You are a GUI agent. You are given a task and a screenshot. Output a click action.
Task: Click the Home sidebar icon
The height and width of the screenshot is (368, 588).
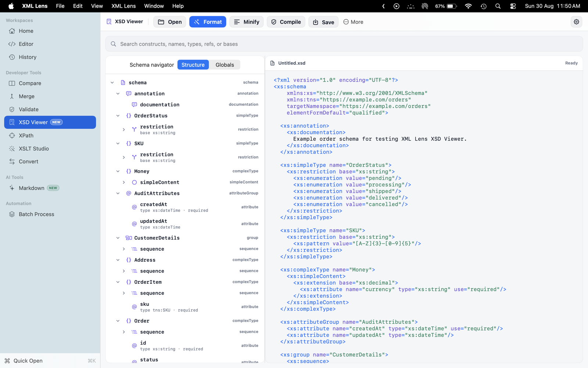coord(12,31)
